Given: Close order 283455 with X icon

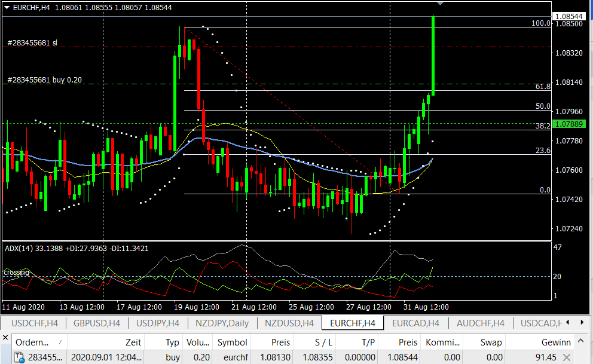Looking at the screenshot, I should click(566, 357).
